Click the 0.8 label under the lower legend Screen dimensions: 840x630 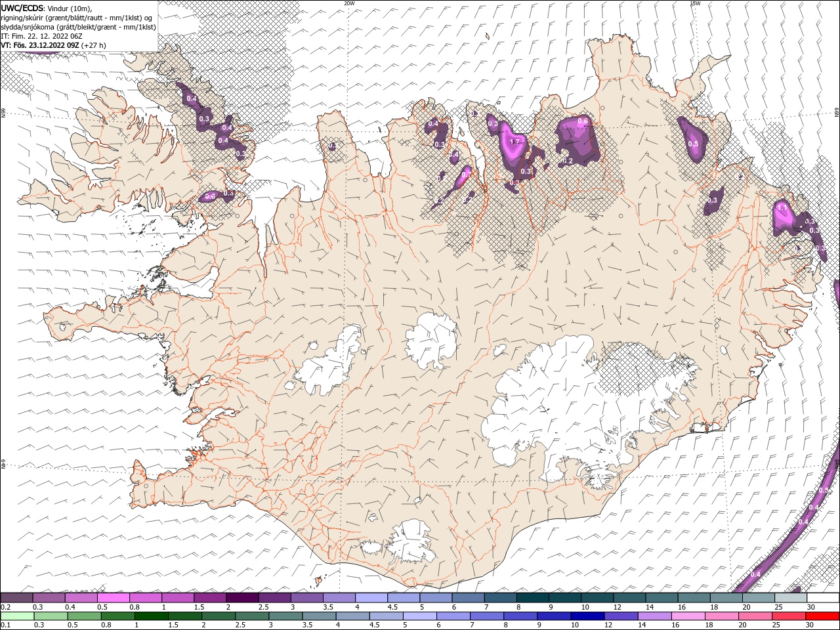point(106,625)
